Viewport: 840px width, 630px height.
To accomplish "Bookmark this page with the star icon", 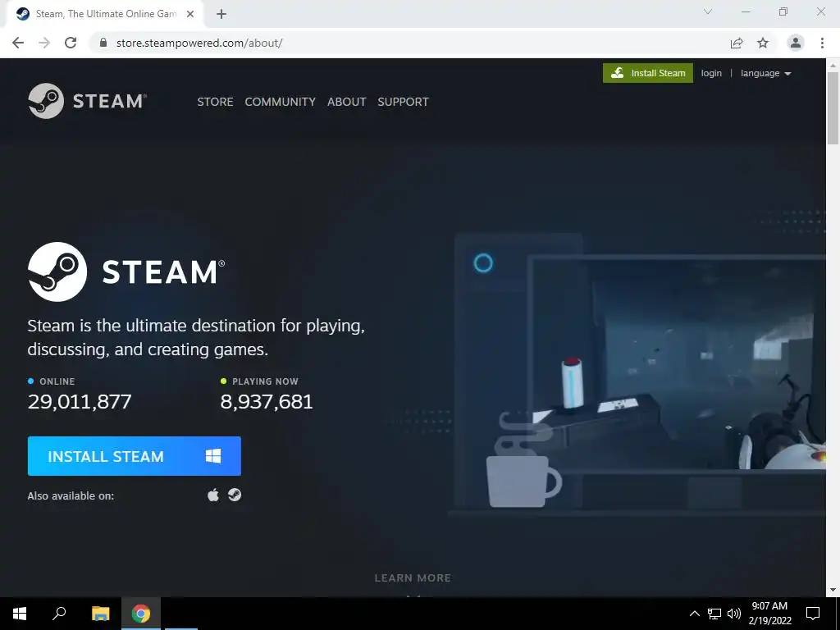I will (x=763, y=43).
